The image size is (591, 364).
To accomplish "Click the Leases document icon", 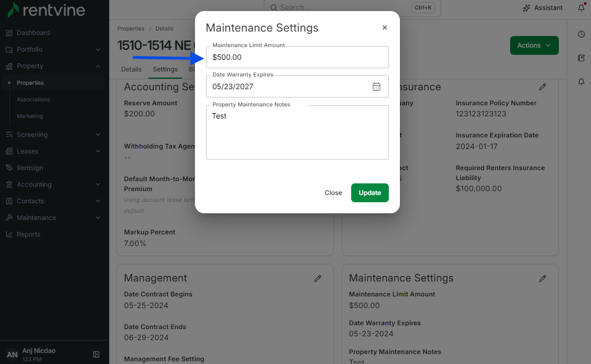I will 9,151.
